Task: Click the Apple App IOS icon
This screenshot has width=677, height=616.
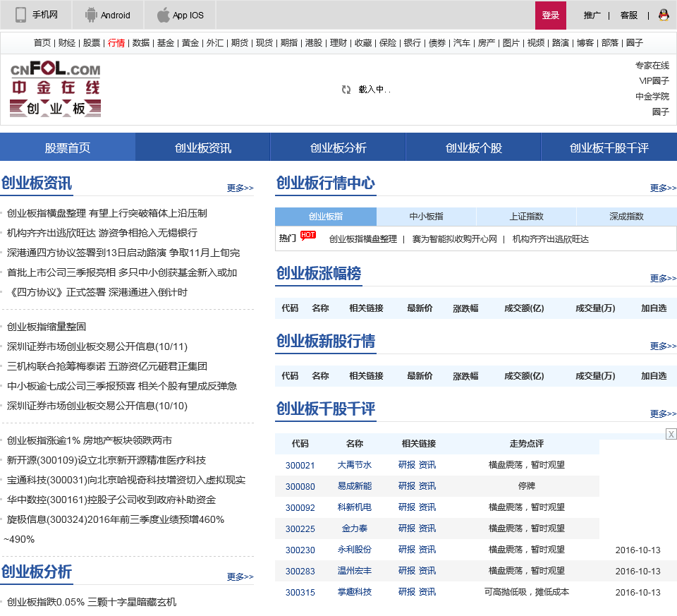Action: (x=164, y=15)
